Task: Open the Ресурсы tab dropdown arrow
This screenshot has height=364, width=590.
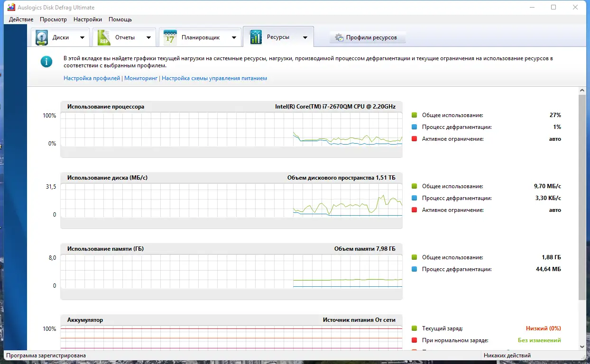Action: point(305,37)
